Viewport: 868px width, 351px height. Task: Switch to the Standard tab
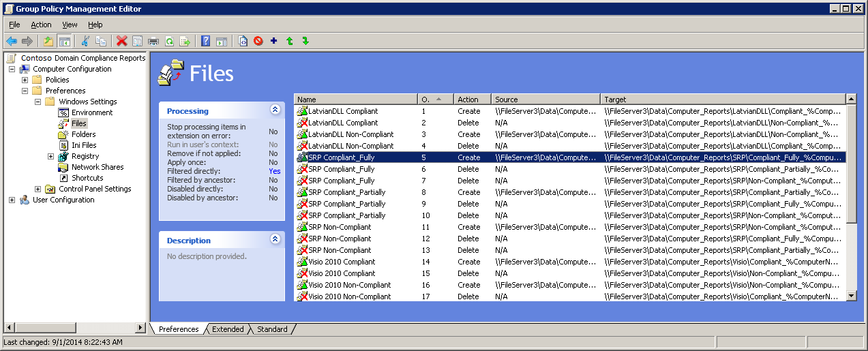(x=272, y=329)
